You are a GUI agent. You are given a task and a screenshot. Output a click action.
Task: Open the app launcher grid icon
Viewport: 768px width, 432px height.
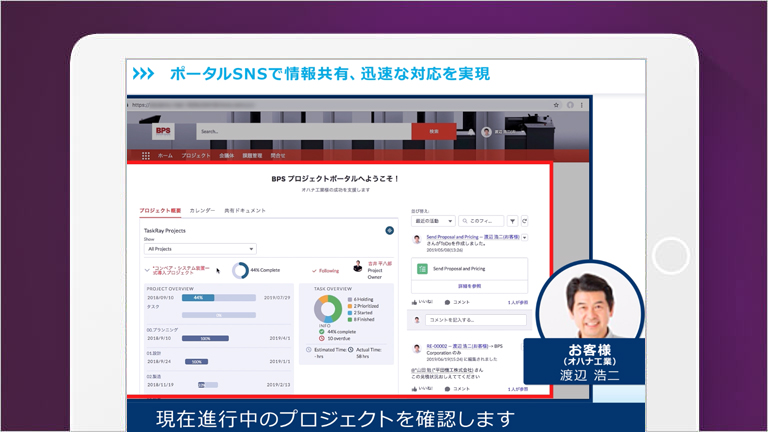coord(146,156)
